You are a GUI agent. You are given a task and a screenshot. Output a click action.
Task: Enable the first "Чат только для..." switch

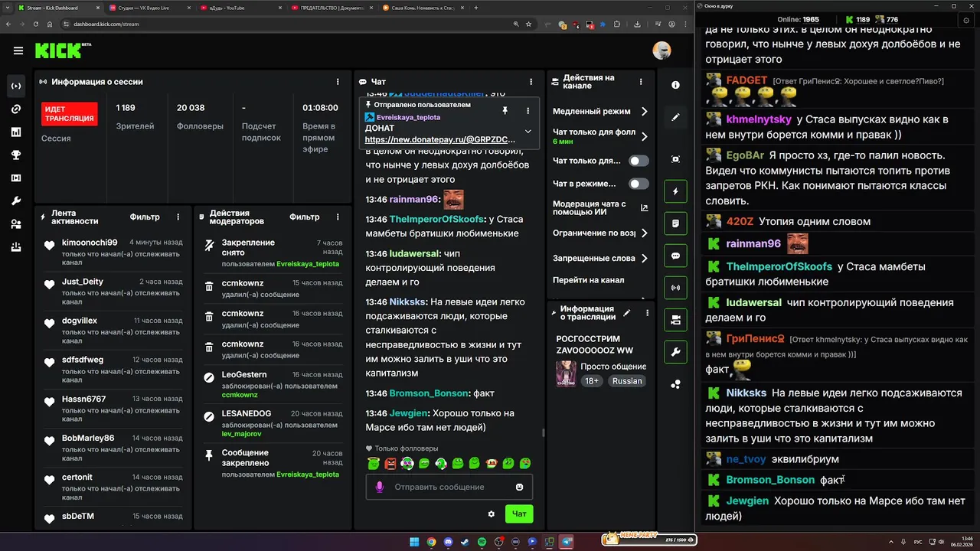639,161
